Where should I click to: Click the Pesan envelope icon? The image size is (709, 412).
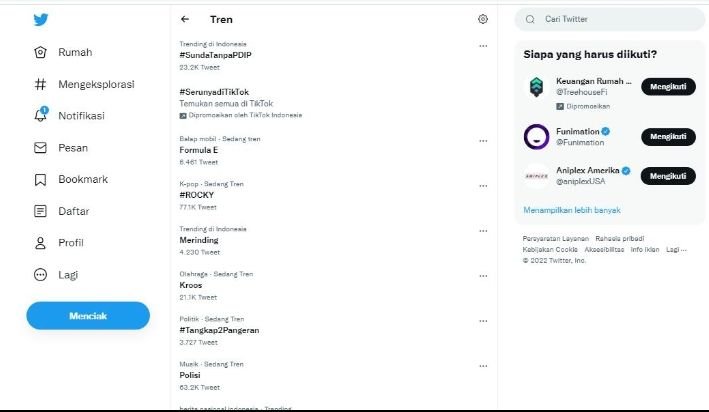coord(40,147)
